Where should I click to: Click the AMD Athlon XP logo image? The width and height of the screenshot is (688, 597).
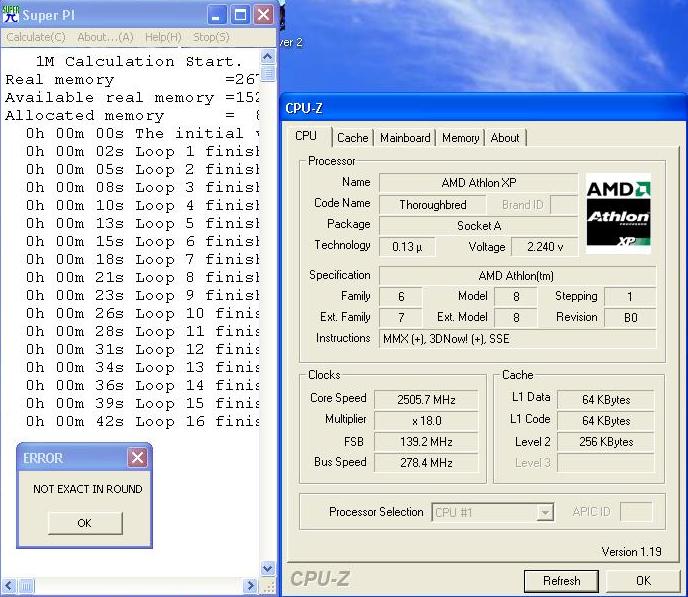click(619, 213)
